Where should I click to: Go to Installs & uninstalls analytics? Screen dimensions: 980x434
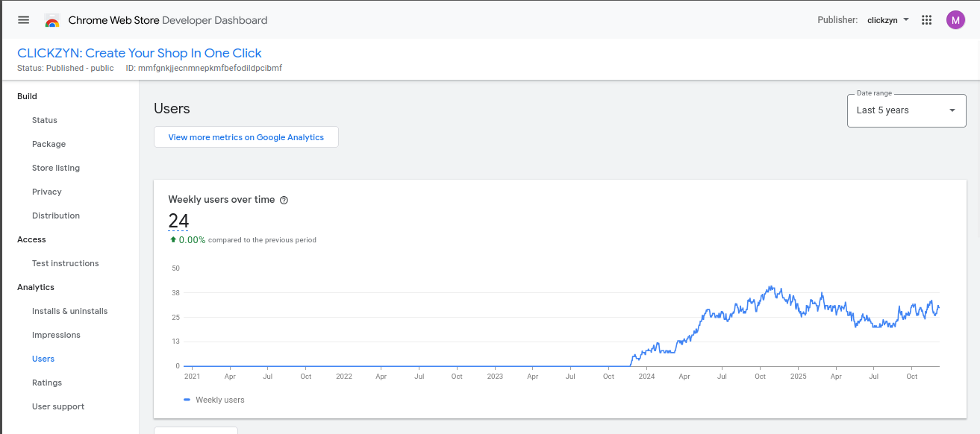[x=70, y=311]
